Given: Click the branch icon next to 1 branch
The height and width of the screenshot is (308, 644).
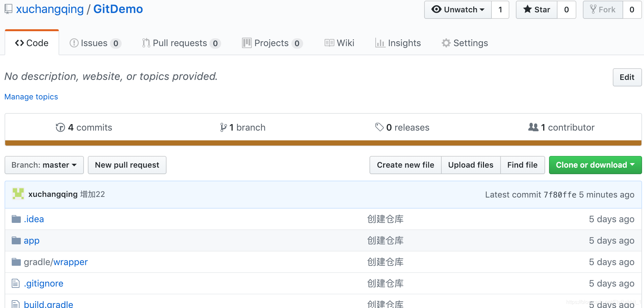Looking at the screenshot, I should (x=223, y=127).
